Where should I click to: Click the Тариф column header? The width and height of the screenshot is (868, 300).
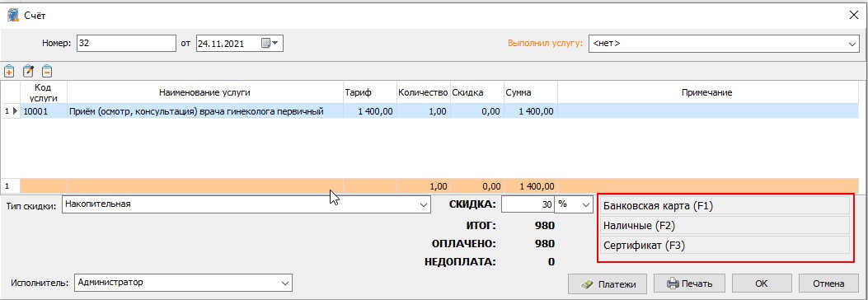point(370,92)
